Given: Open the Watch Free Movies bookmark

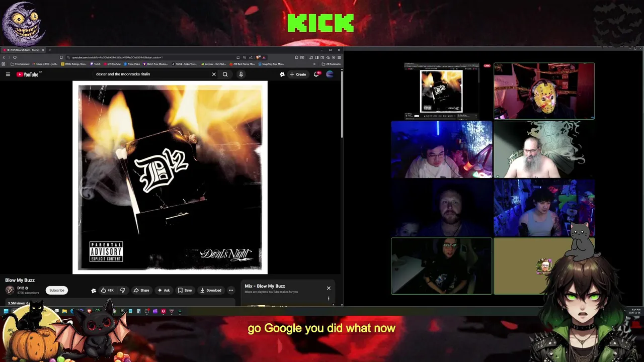Looking at the screenshot, I should 155,64.
